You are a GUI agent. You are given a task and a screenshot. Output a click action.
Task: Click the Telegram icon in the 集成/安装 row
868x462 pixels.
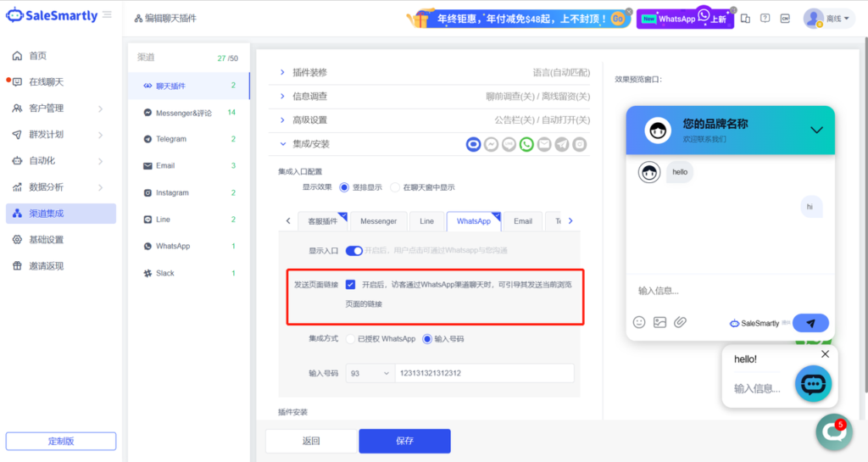[561, 145]
